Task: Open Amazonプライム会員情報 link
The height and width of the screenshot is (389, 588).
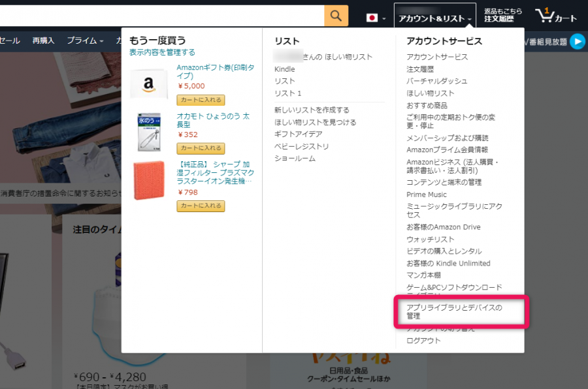Action: 447,150
